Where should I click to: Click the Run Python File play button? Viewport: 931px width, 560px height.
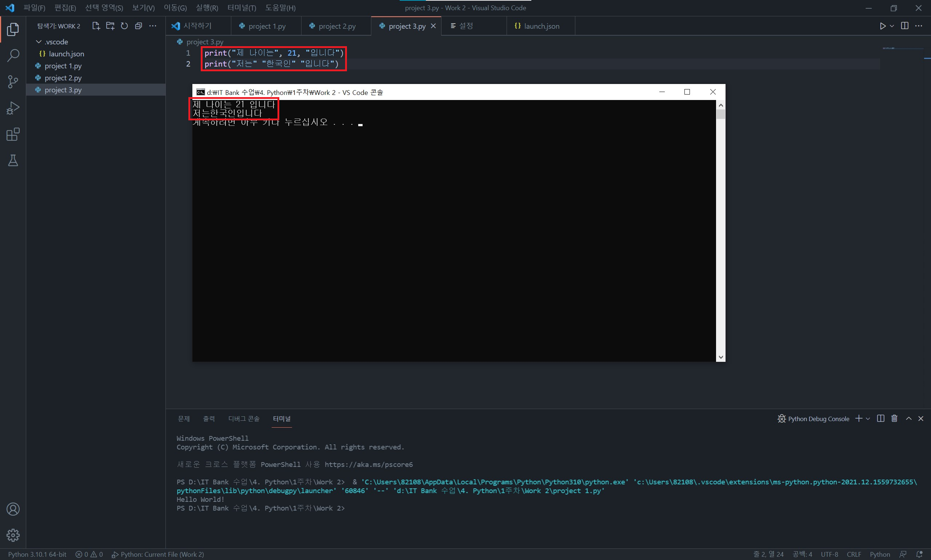click(x=883, y=26)
